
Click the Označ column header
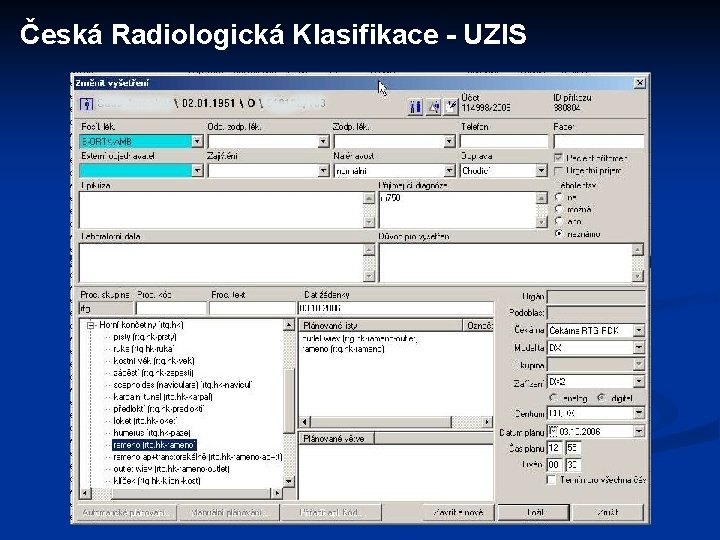[478, 326]
